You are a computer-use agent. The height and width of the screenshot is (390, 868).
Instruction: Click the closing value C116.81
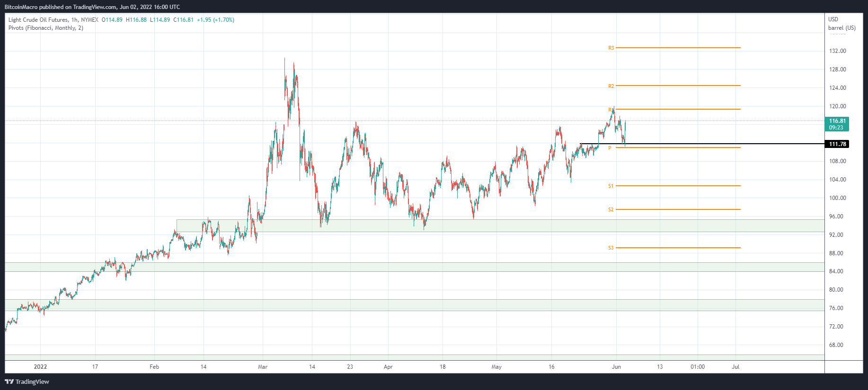point(184,20)
